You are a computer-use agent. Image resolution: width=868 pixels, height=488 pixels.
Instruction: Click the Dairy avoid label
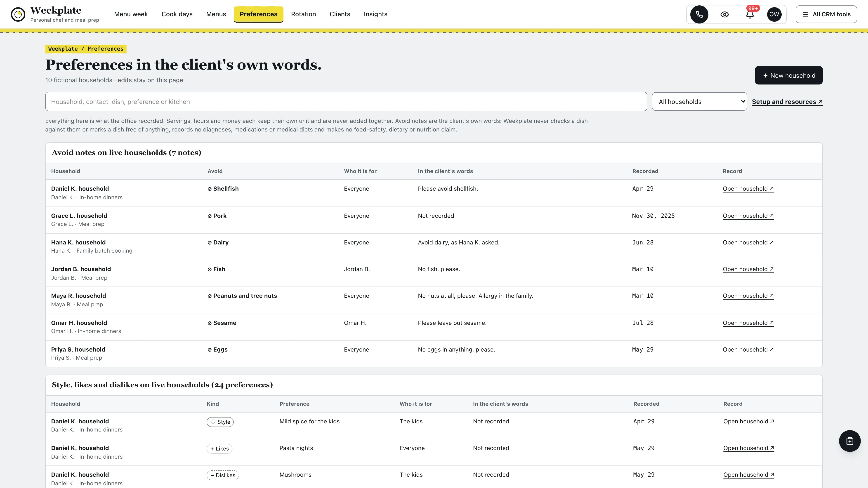point(218,242)
